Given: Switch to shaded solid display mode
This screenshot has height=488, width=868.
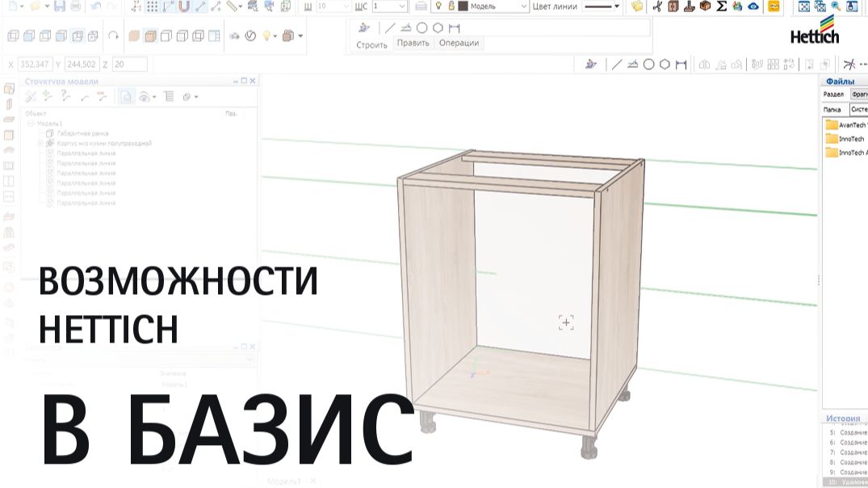Looking at the screenshot, I should 134,36.
